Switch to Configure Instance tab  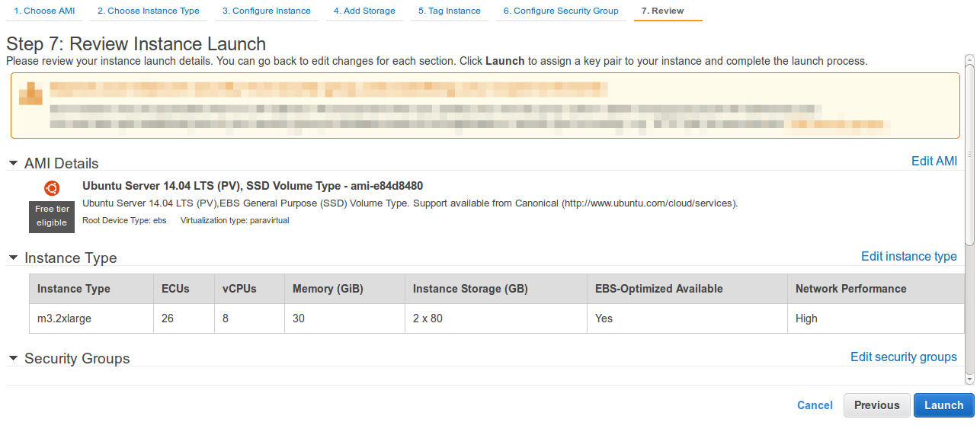267,11
